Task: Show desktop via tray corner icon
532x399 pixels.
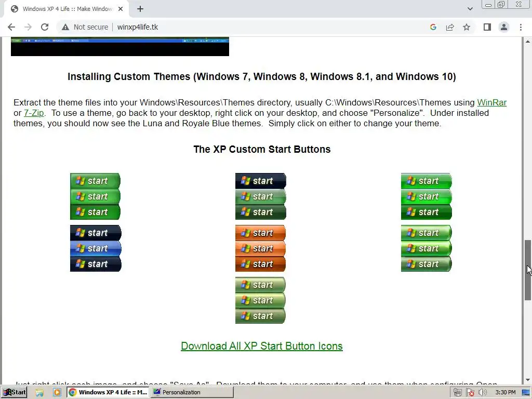Action: point(526,393)
